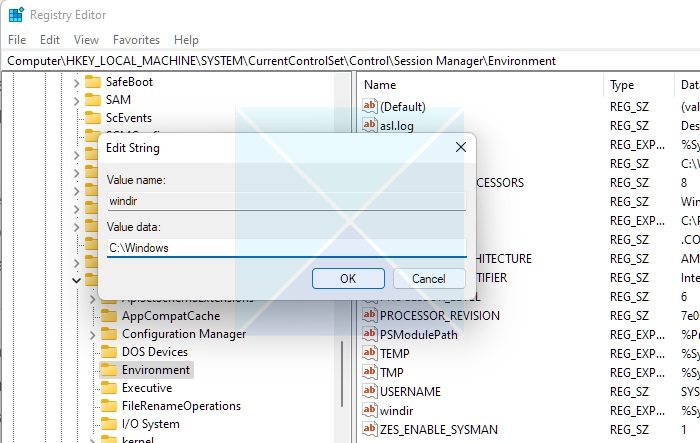Open the View menu
The width and height of the screenshot is (700, 443).
(x=86, y=40)
